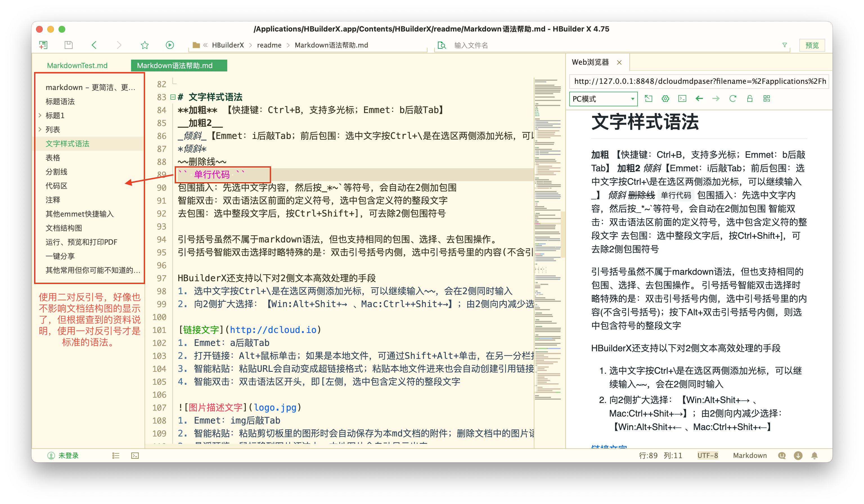Reload the web browser preview

click(x=733, y=99)
